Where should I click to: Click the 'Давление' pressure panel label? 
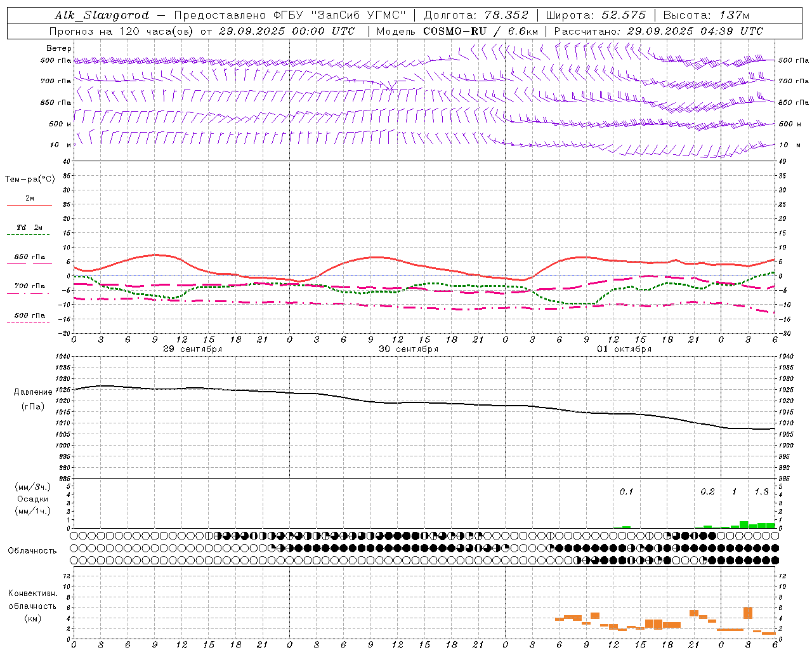pyautogui.click(x=33, y=392)
